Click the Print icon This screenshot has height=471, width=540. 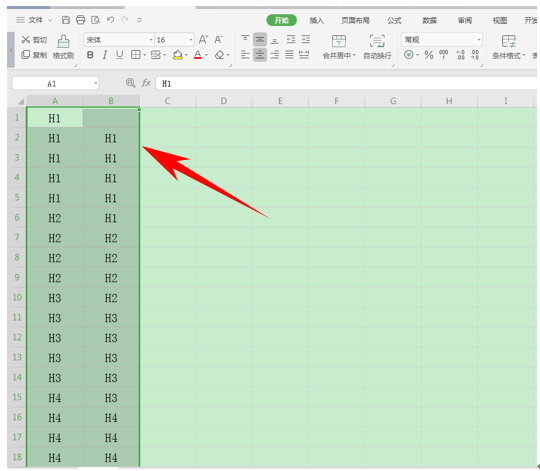coord(81,20)
